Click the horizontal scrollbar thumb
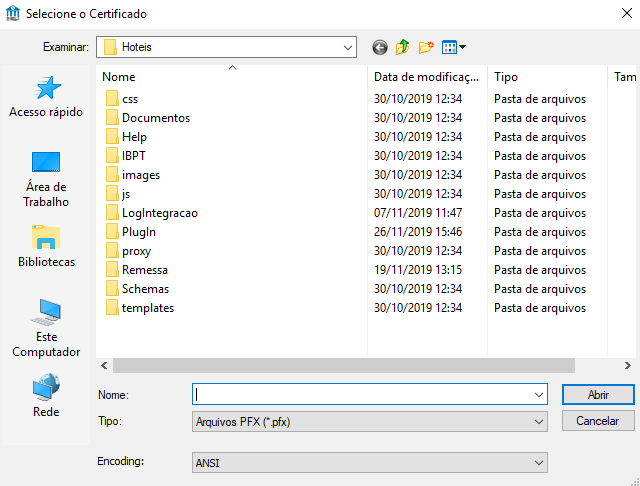 coord(344,365)
